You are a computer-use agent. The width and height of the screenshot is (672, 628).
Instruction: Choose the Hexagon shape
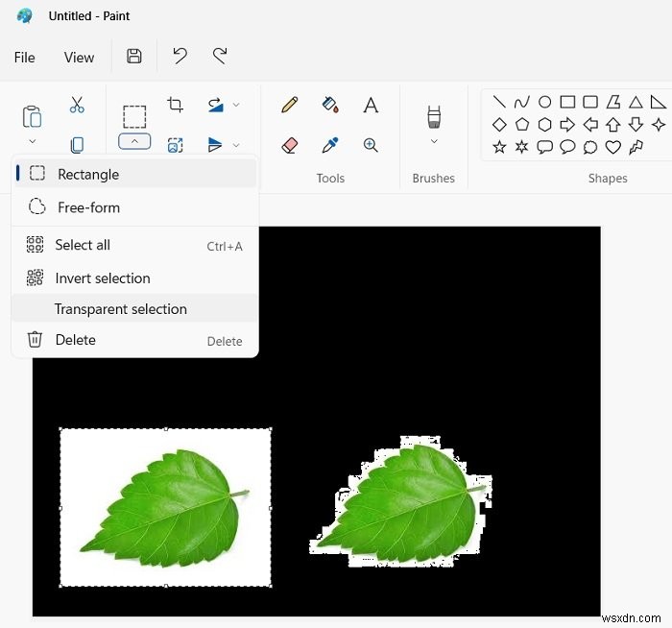[544, 125]
